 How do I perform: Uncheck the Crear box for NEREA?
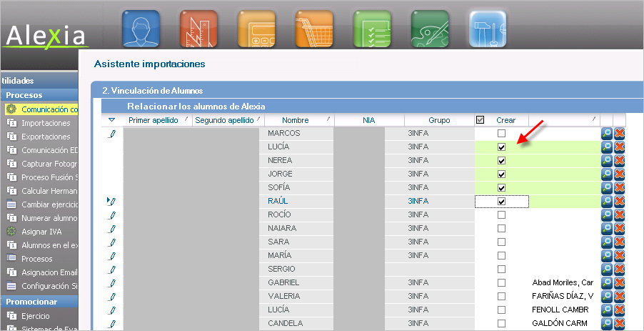coord(501,161)
